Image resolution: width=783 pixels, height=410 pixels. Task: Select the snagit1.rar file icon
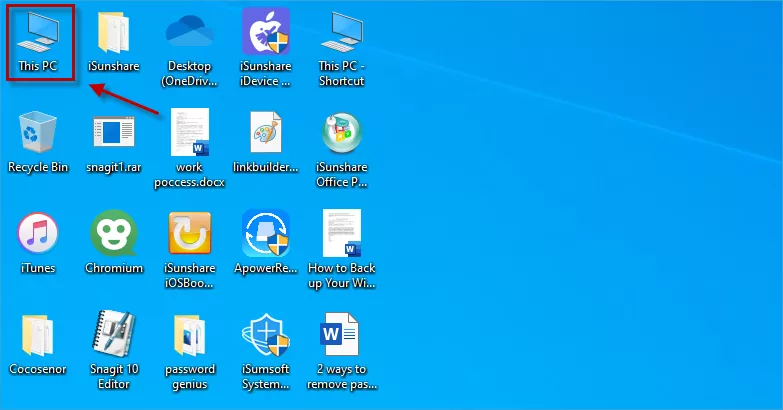114,132
